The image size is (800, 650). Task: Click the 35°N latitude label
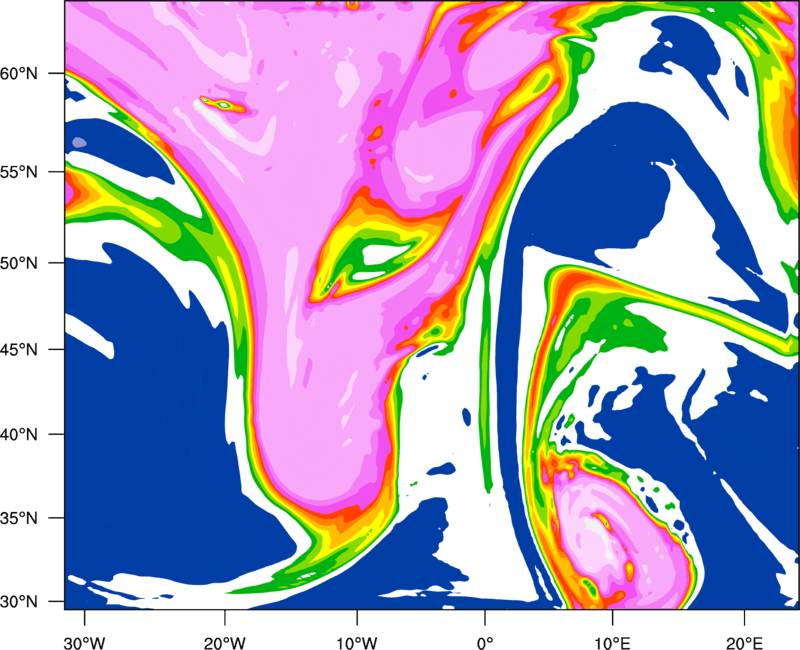(19, 518)
